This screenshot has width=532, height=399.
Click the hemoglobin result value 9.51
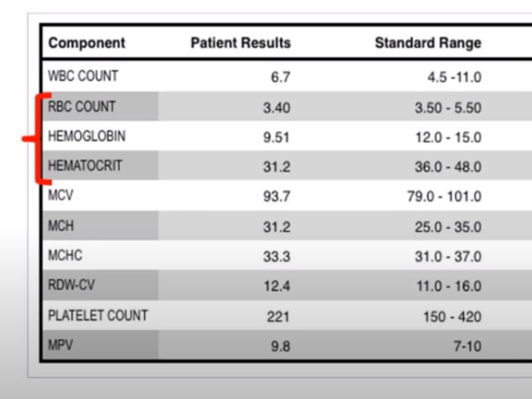(x=276, y=138)
